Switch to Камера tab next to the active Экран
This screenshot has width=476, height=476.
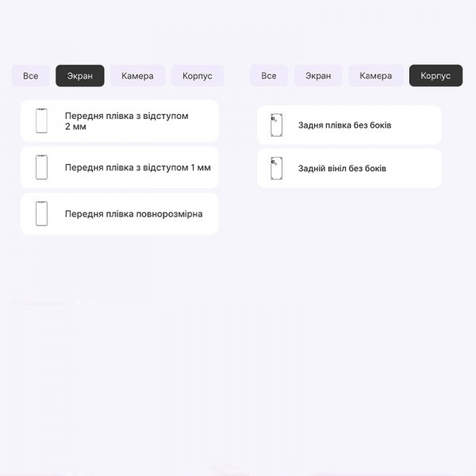click(x=137, y=75)
